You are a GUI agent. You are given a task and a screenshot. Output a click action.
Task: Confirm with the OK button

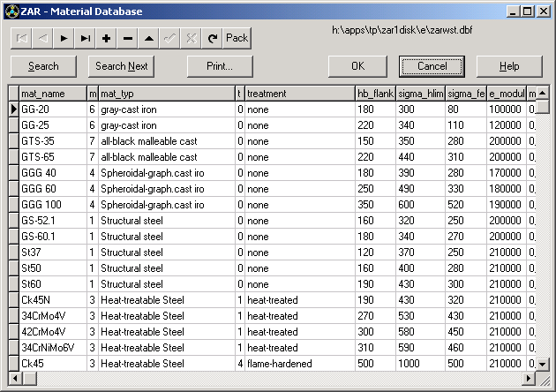(357, 66)
